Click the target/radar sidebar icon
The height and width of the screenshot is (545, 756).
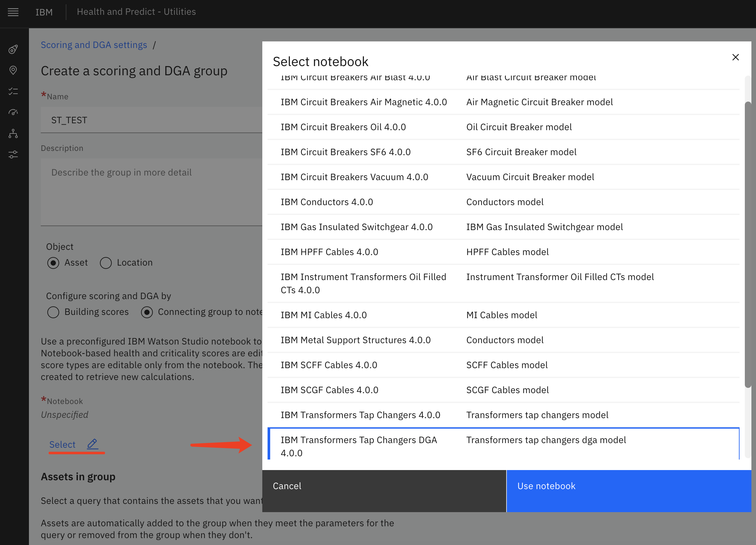pos(13,50)
